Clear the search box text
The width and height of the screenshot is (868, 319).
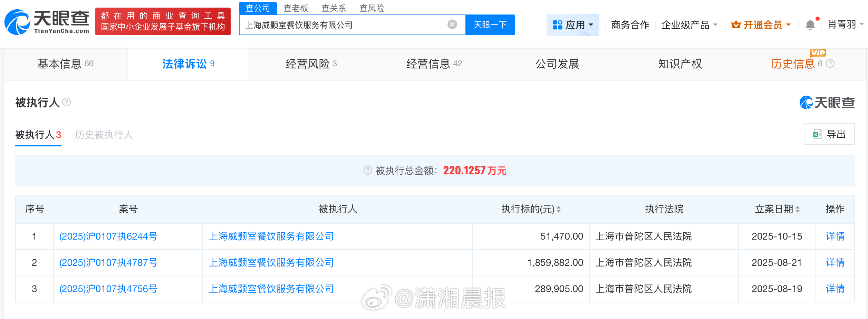(452, 25)
